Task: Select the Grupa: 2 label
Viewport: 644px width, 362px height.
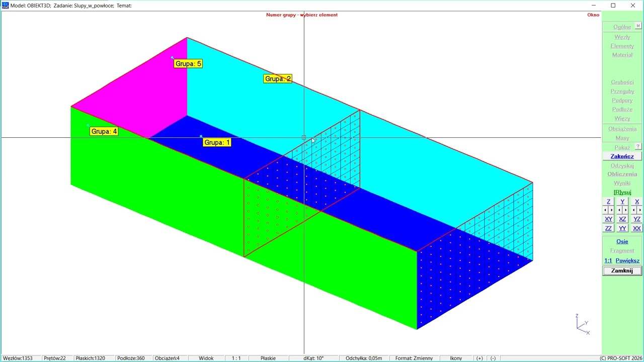Action: pyautogui.click(x=278, y=79)
